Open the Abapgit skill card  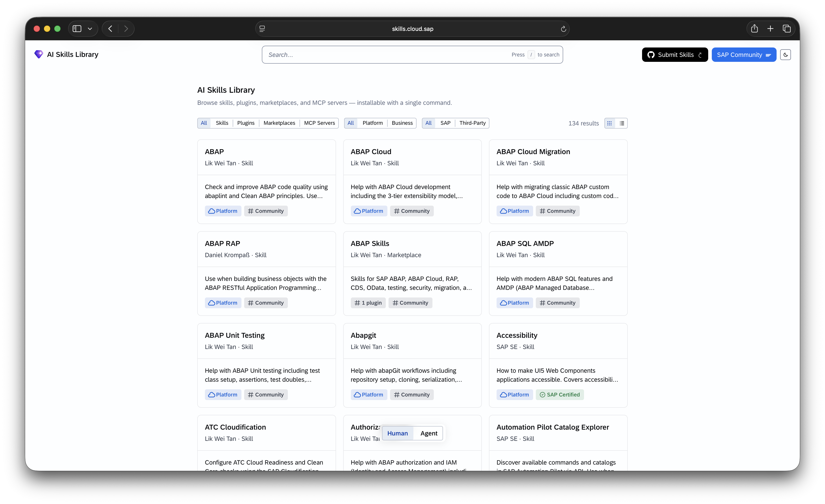(412, 365)
